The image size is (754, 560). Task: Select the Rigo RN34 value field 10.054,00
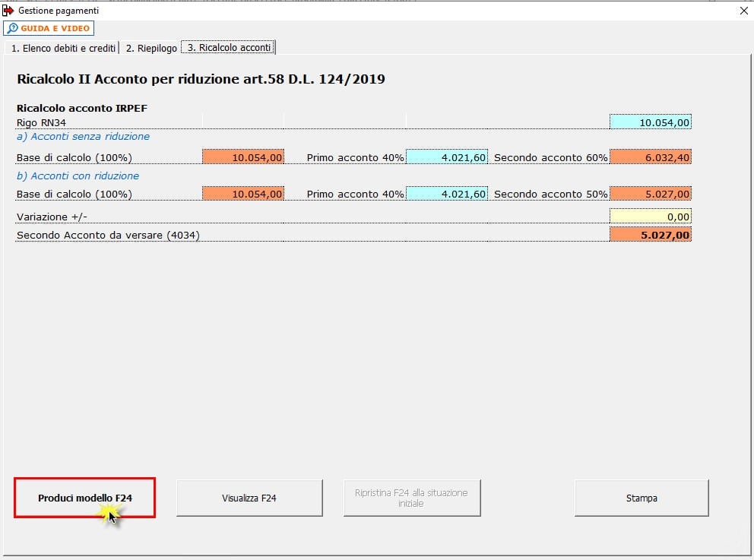point(650,122)
